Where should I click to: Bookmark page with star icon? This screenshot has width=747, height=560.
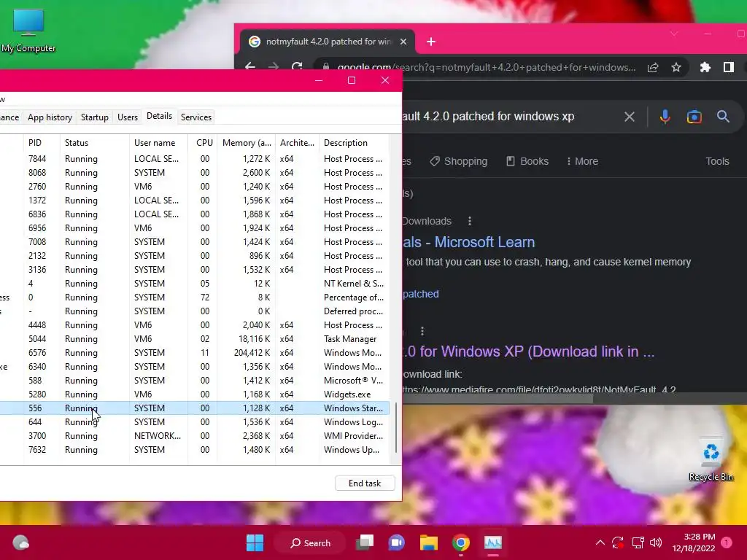(676, 68)
